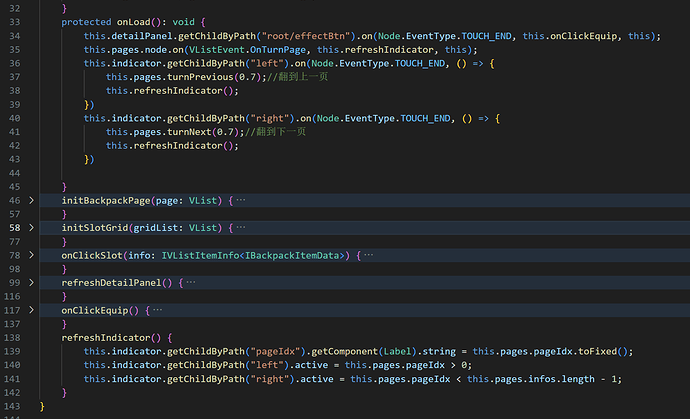Click the "root/effectBtn" string literal

(x=308, y=36)
